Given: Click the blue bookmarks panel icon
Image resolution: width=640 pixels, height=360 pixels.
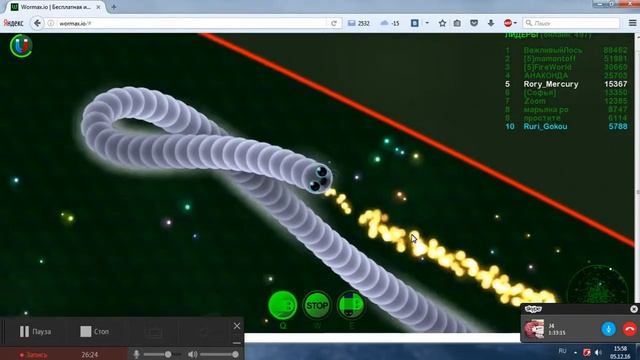Looking at the screenshot, I should (415, 23).
